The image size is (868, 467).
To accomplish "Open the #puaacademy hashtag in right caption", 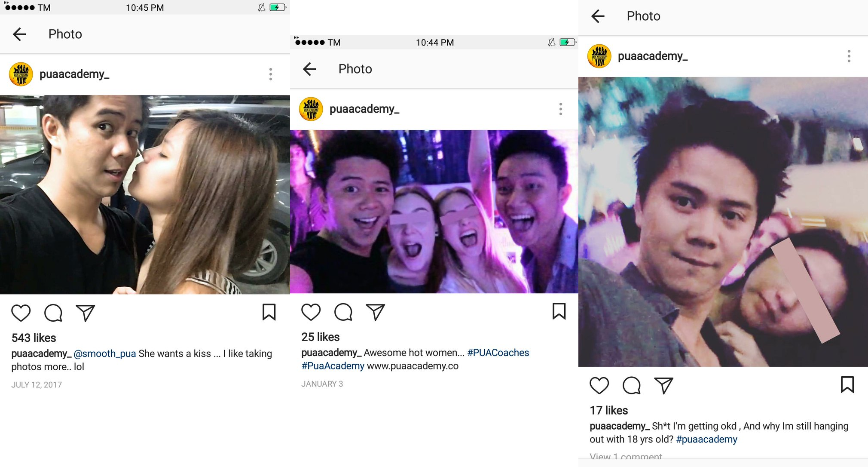I will click(706, 439).
